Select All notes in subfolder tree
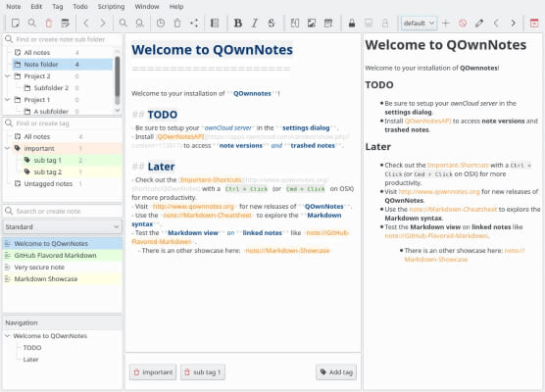Image resolution: width=545 pixels, height=392 pixels. [37, 53]
